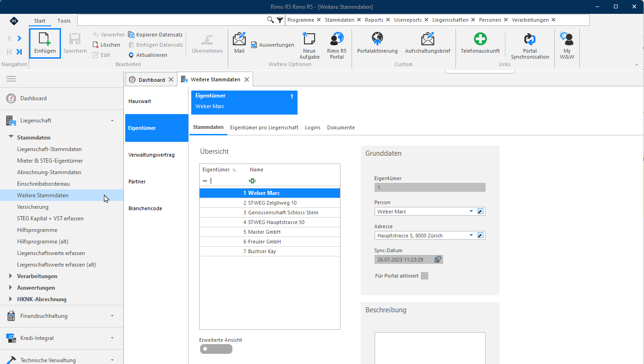Viewport: 644px width, 364px height.
Task: Expand the Finanzbuchhaltung section
Action: tap(112, 316)
